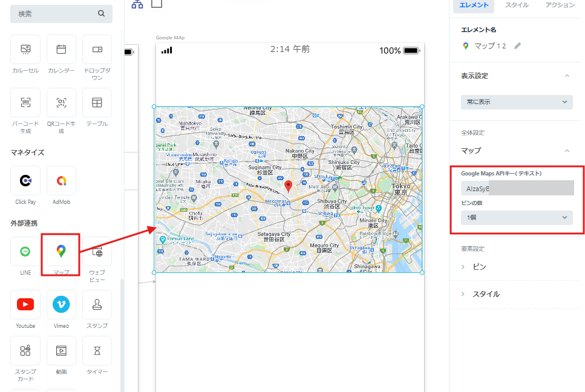Collapse the 表示設定 section
The width and height of the screenshot is (585, 392).
(x=567, y=76)
